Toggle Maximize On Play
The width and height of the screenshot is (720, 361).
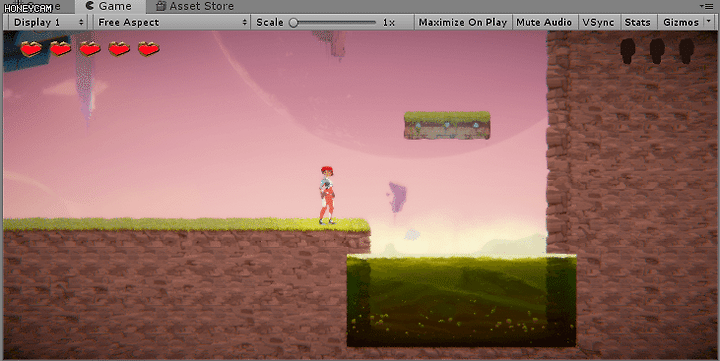coord(462,23)
